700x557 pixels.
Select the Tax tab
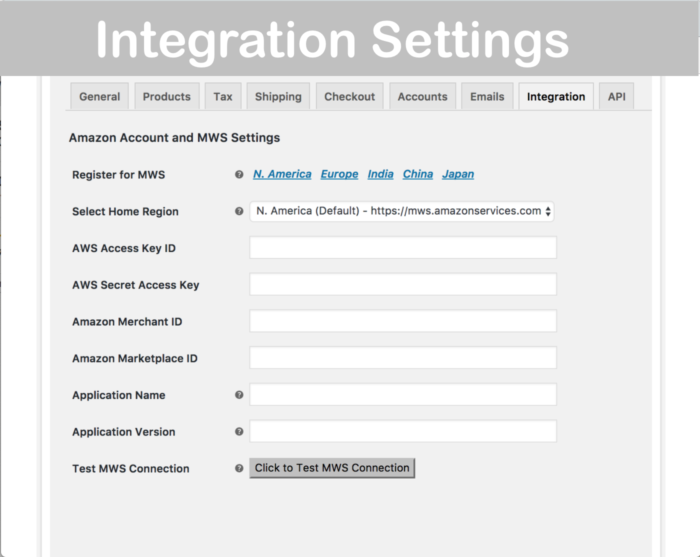[223, 97]
